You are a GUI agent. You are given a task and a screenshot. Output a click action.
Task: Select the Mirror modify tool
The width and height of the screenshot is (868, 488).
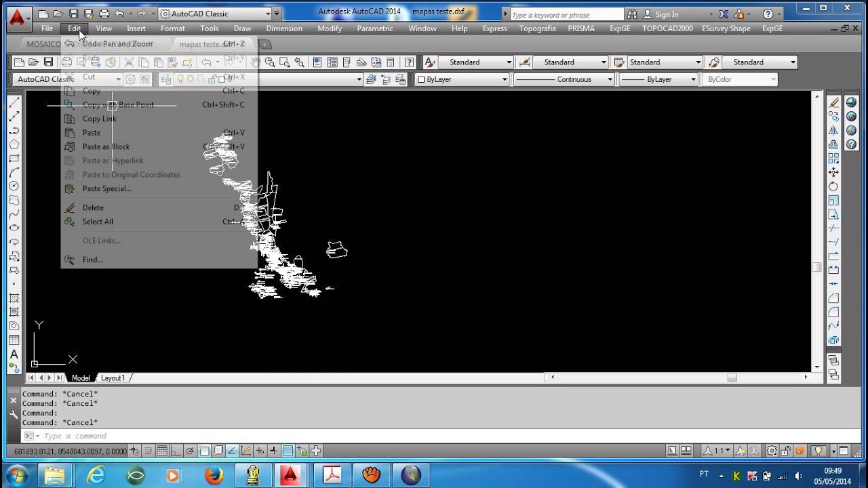click(834, 131)
